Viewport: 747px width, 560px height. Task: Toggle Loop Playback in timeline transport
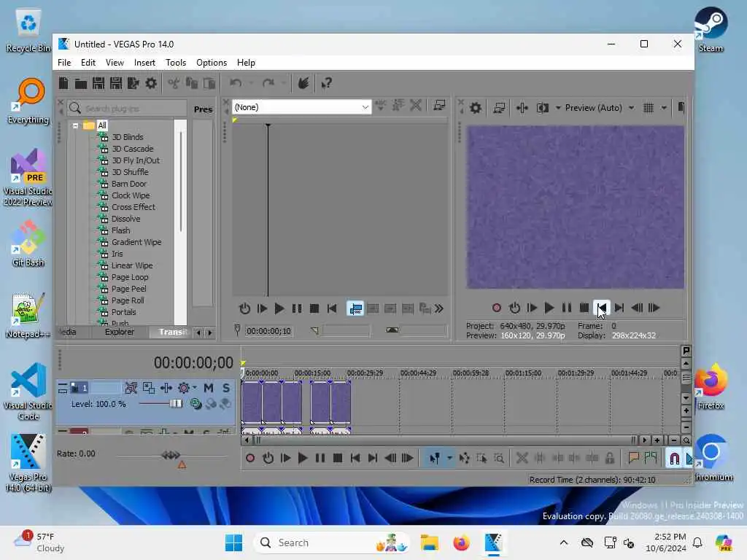(268, 458)
